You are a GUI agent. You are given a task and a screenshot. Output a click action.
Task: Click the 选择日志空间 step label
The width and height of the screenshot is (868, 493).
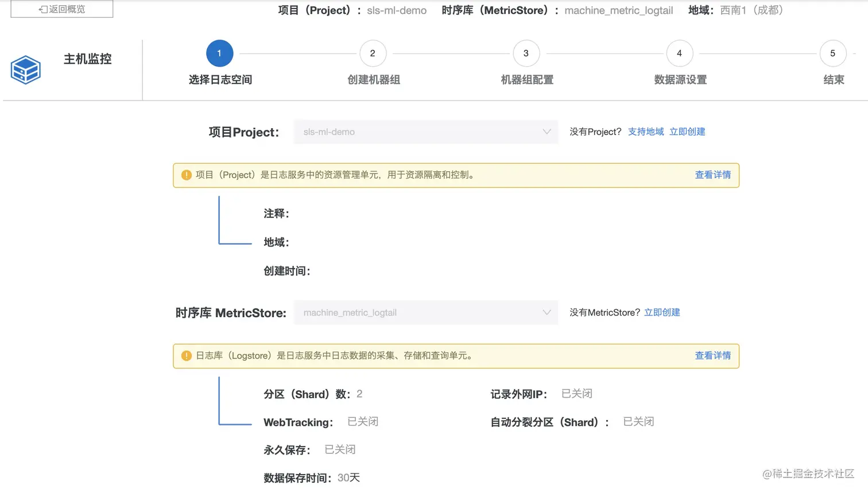pos(220,80)
